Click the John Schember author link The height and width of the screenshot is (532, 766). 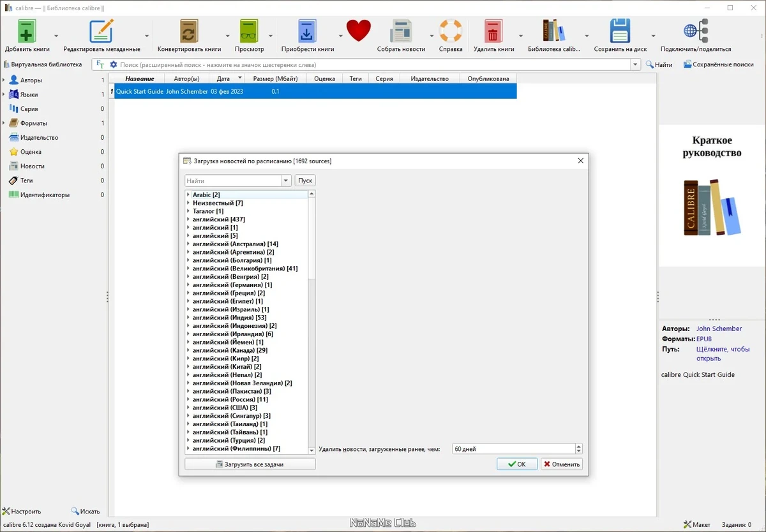coord(719,329)
